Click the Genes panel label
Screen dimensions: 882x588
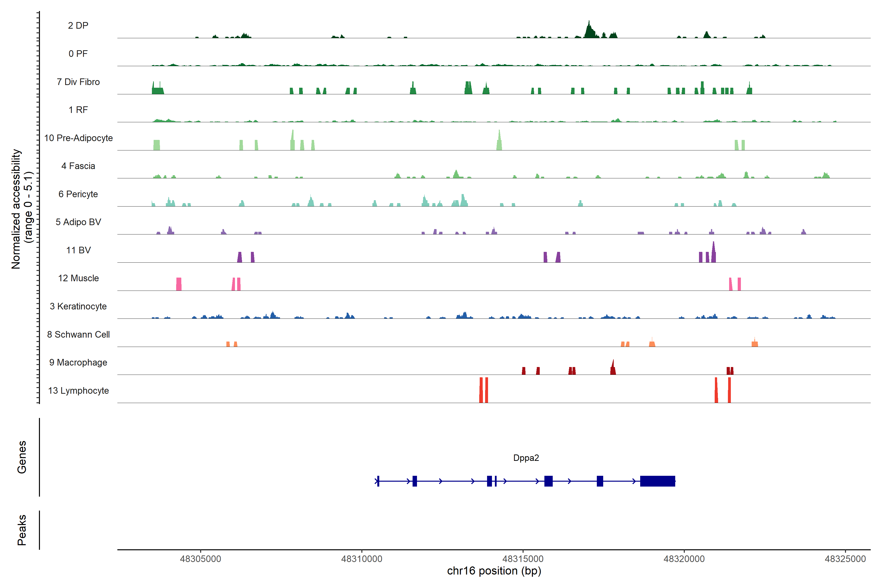[x=22, y=457]
